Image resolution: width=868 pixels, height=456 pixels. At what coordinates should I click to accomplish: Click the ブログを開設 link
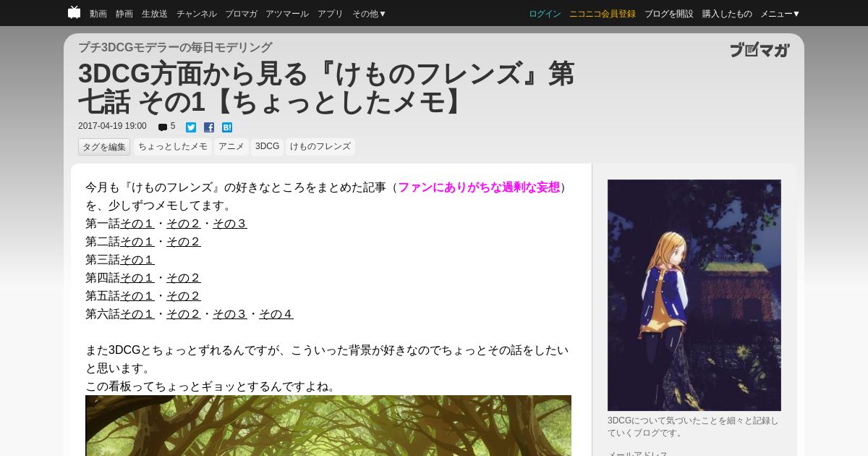[x=669, y=14]
